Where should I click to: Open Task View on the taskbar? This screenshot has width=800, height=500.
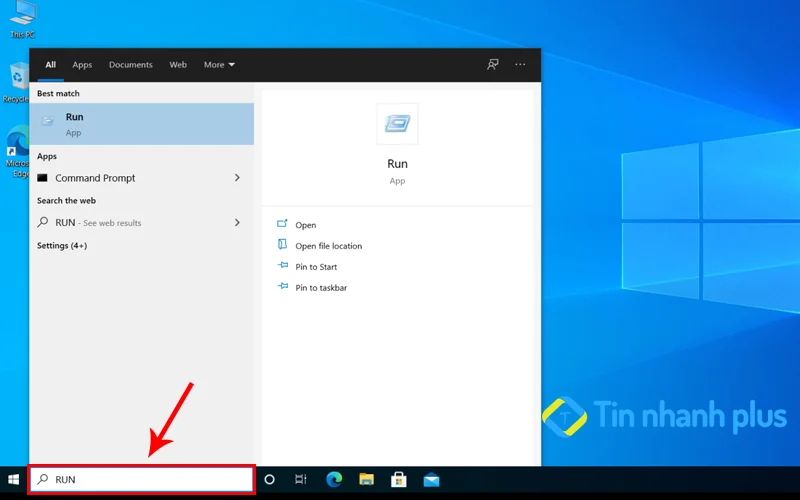300,480
